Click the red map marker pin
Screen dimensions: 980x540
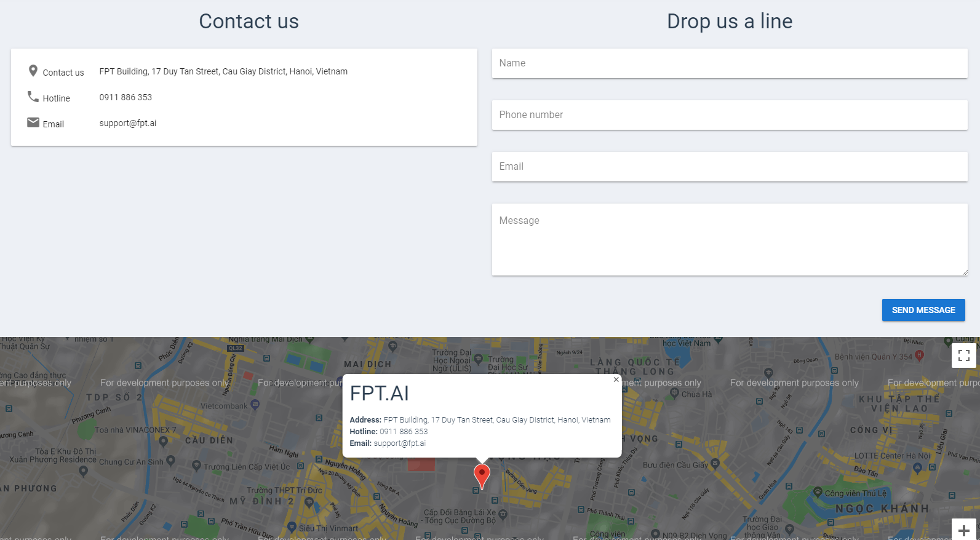(482, 477)
